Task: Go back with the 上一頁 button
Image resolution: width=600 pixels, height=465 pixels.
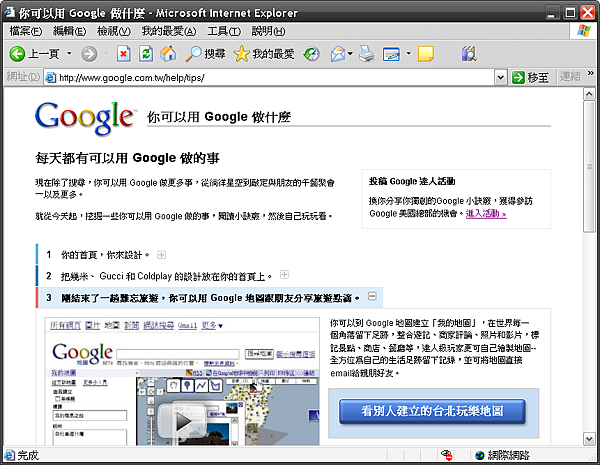Action: (34, 54)
